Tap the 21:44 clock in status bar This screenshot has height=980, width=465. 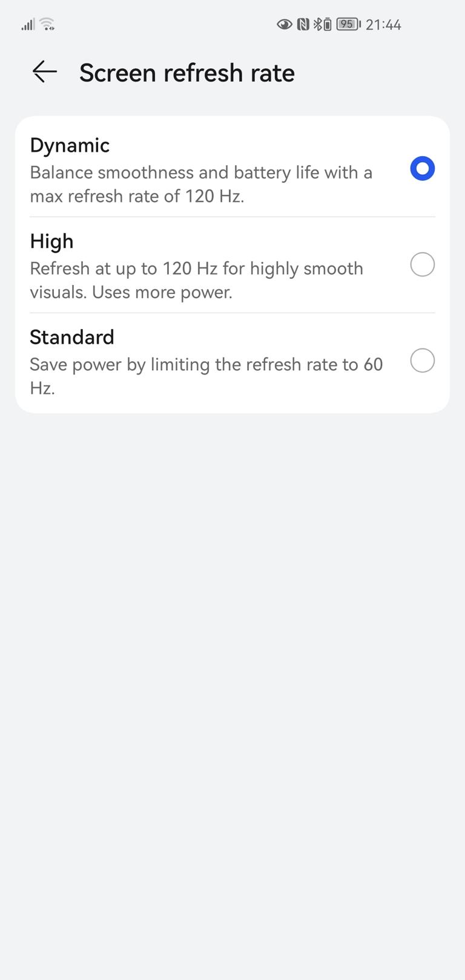click(383, 25)
